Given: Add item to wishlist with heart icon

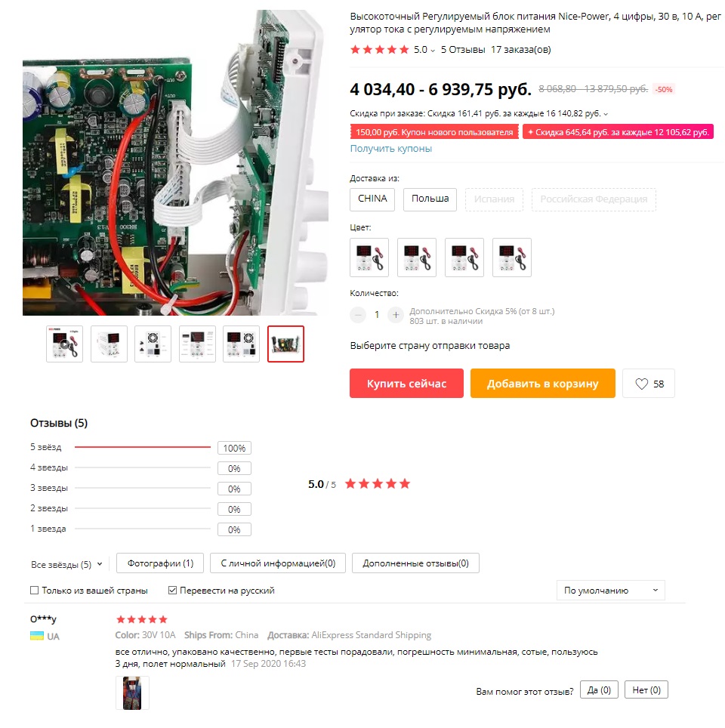Looking at the screenshot, I should click(648, 384).
